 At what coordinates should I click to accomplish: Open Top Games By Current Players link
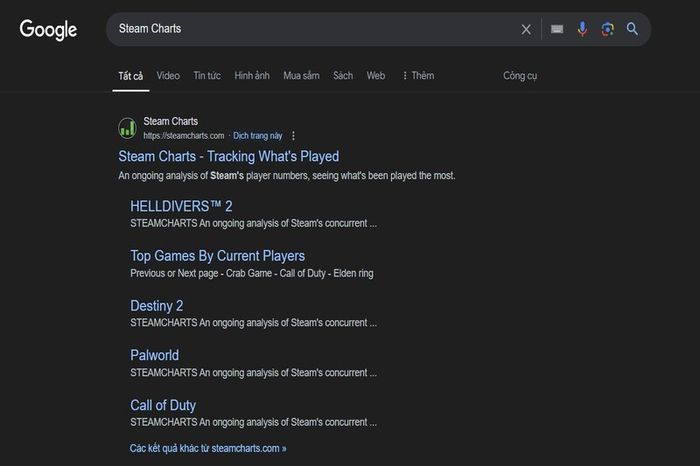217,256
